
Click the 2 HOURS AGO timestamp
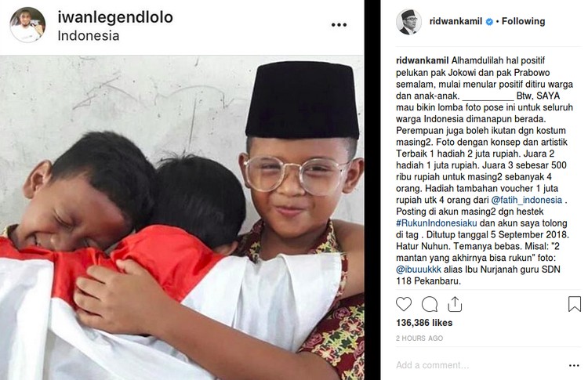point(419,338)
